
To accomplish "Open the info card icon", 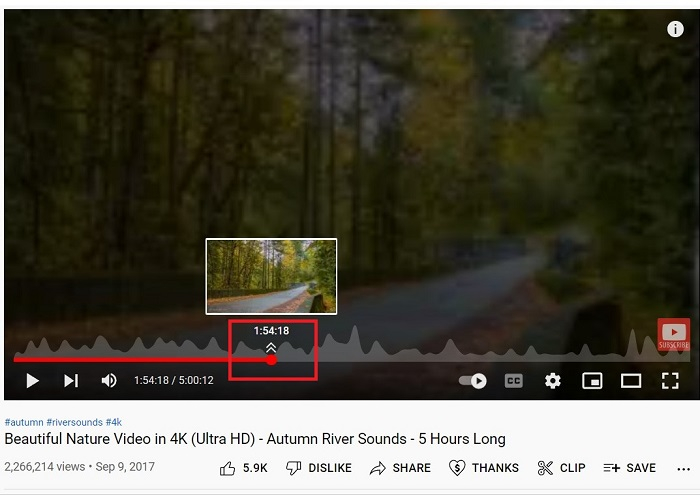I will point(675,29).
